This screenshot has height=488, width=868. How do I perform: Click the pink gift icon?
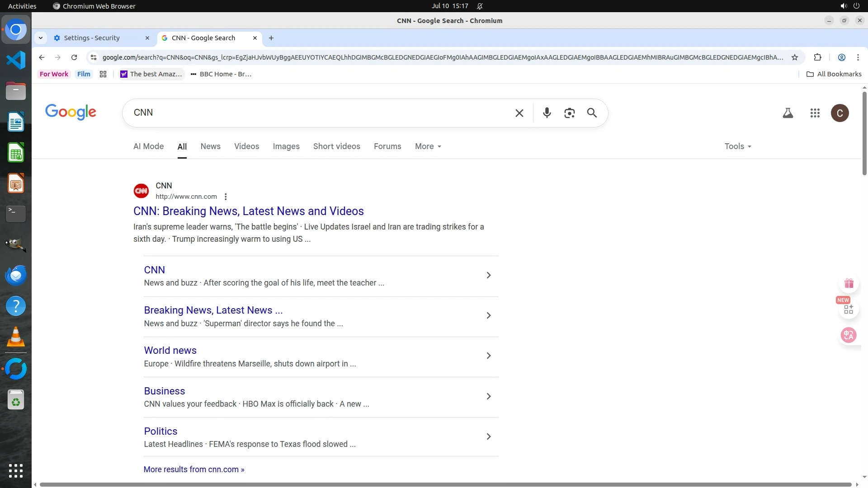(x=849, y=283)
